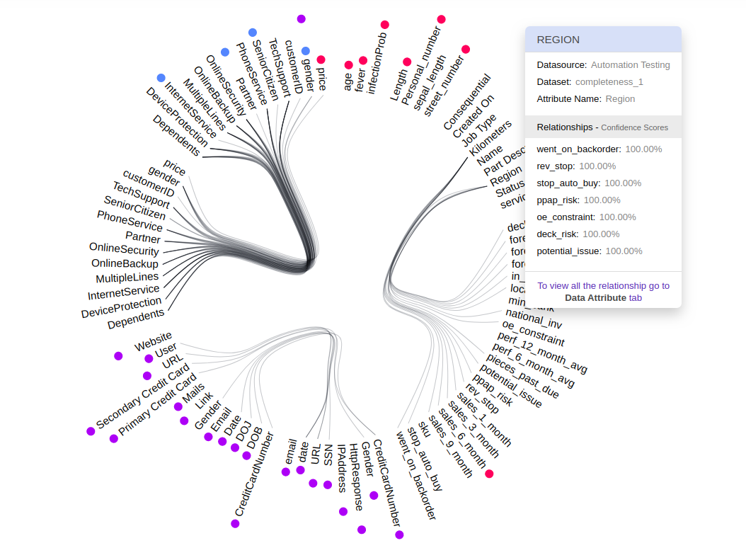Select the purple dot next to Website
The height and width of the screenshot is (560, 746).
pos(118,356)
